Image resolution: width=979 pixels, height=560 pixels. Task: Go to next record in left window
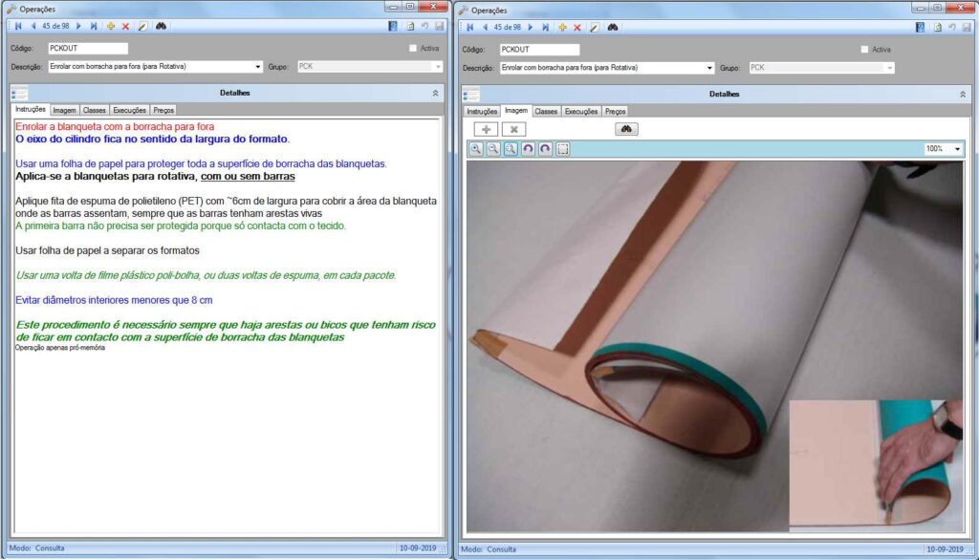(x=78, y=26)
